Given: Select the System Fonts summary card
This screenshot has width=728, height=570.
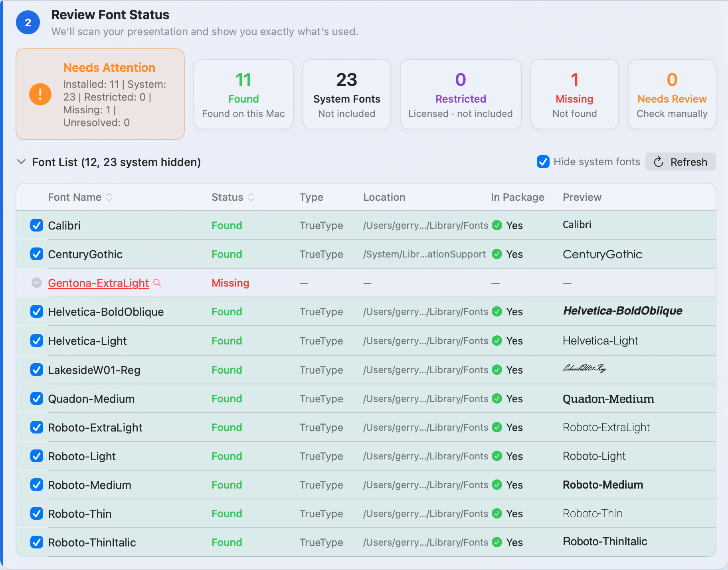Looking at the screenshot, I should click(347, 94).
